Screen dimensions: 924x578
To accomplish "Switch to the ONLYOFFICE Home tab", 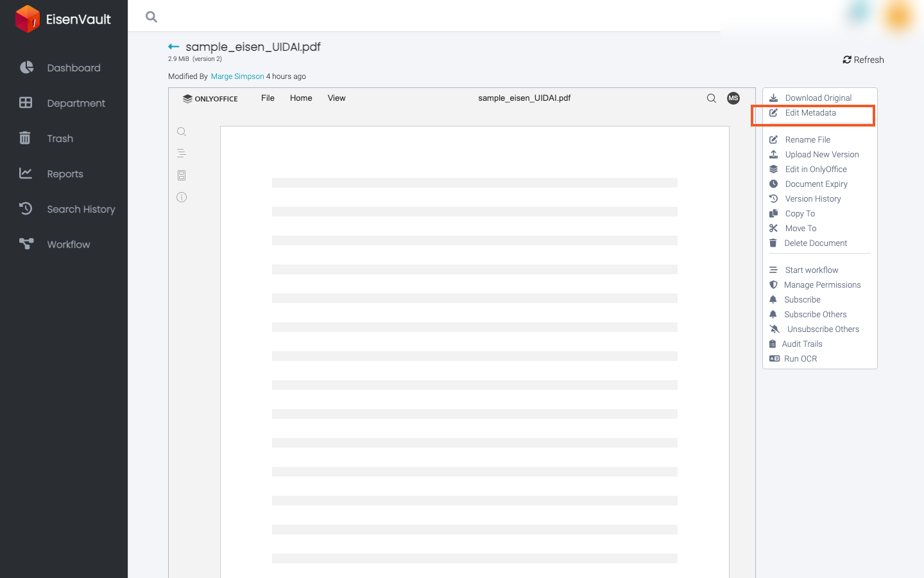I will [301, 98].
